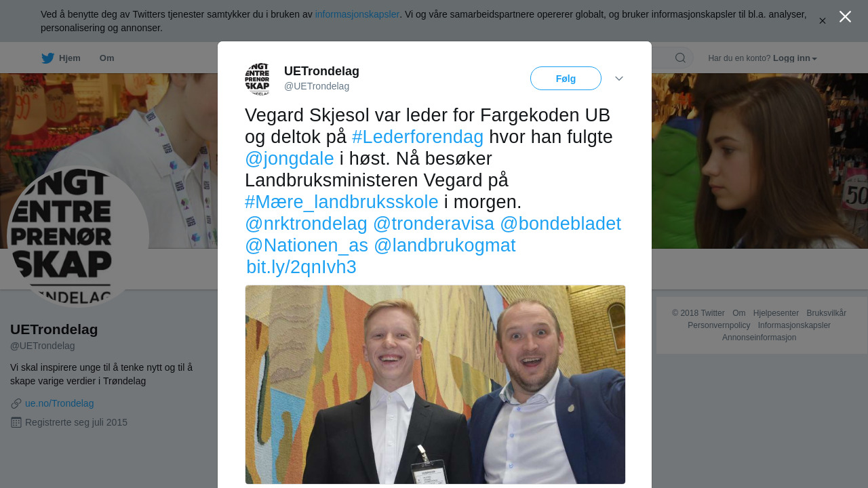Dismiss the cookie notice small X
Viewport: 868px width, 488px height.
[x=822, y=21]
